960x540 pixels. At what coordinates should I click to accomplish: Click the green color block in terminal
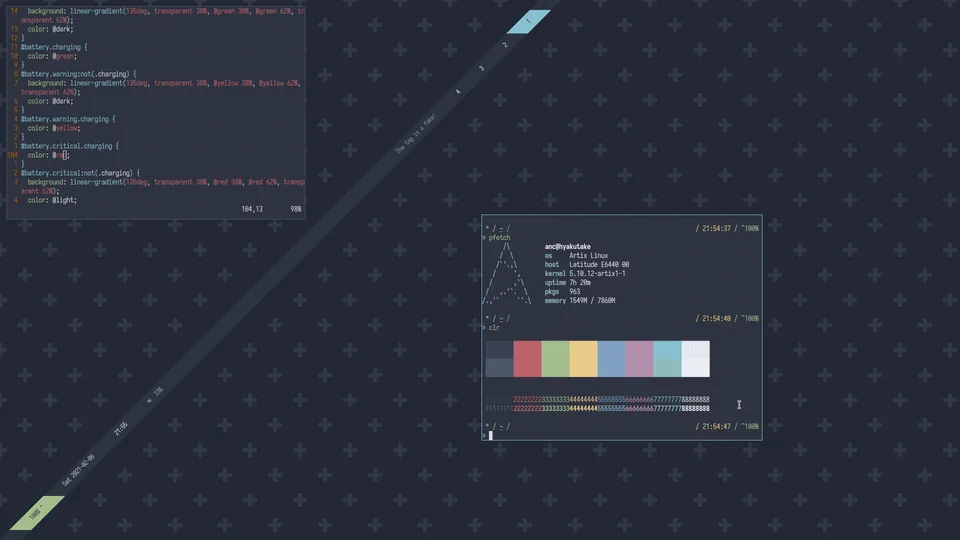[555, 359]
